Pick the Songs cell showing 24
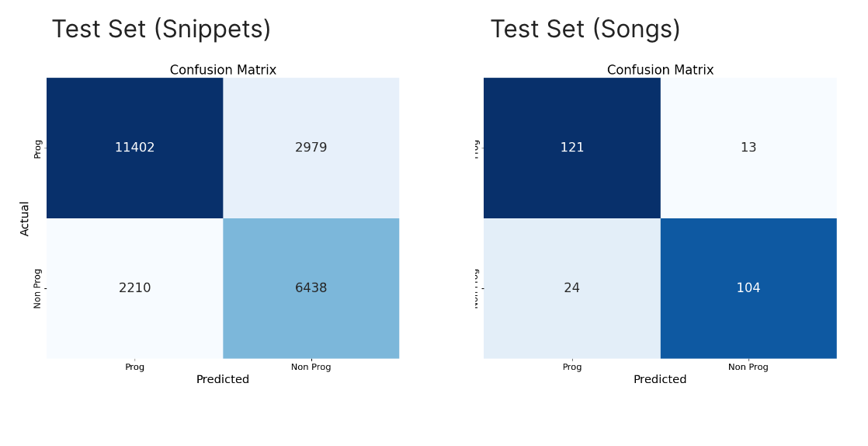 point(571,288)
